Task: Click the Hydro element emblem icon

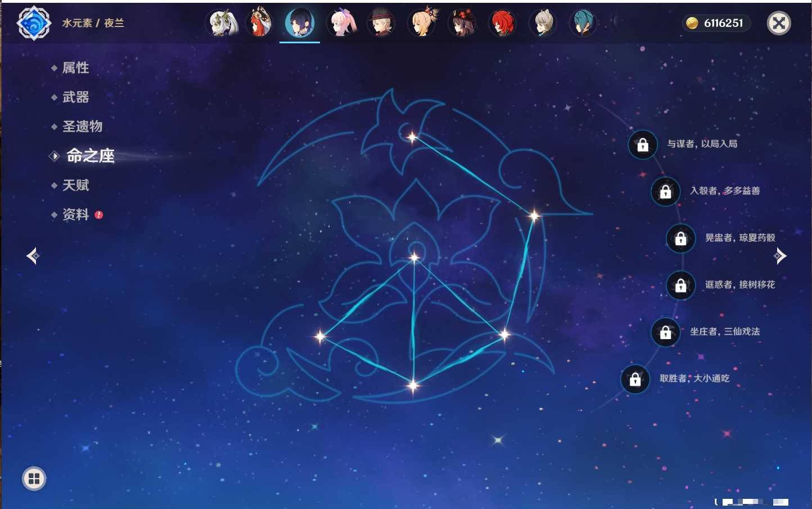Action: (34, 23)
